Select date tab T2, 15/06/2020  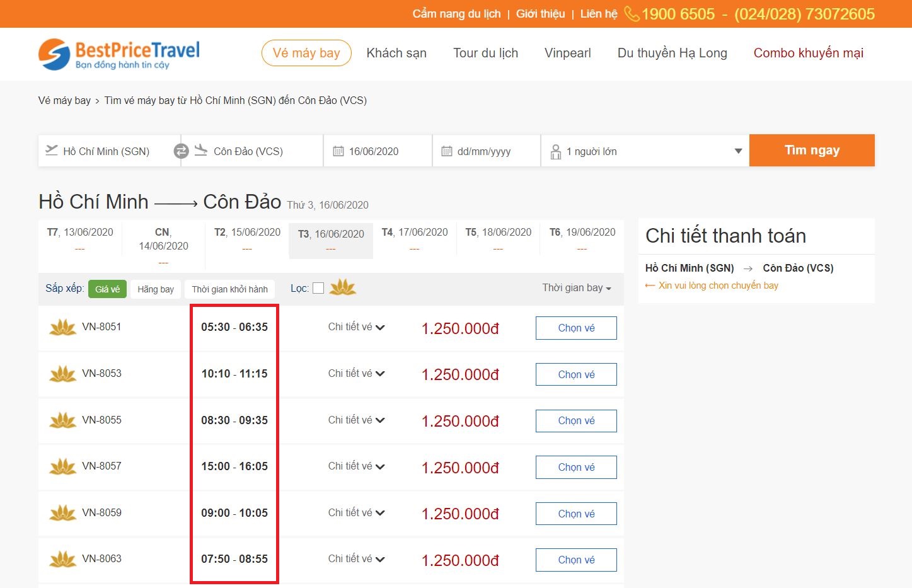247,239
